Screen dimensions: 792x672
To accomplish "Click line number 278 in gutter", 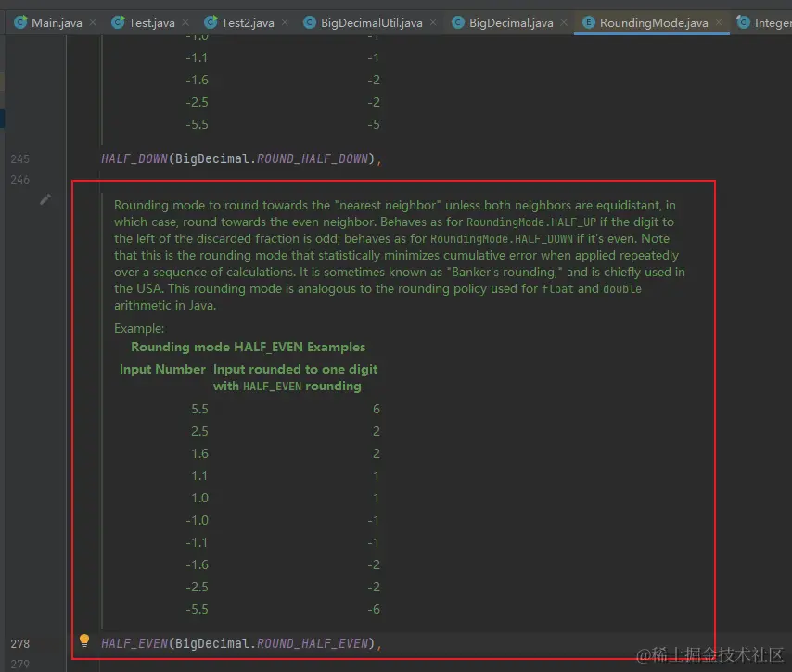I will 19,643.
